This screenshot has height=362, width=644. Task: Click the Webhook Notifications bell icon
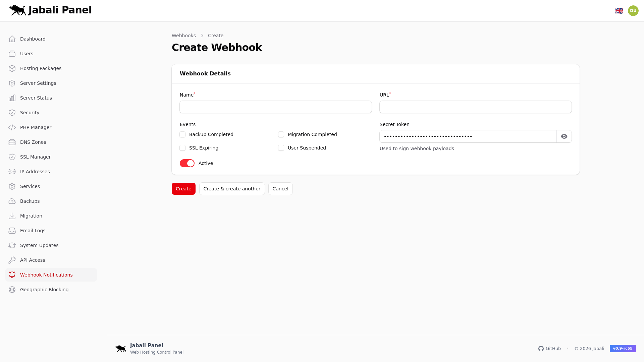pyautogui.click(x=12, y=275)
